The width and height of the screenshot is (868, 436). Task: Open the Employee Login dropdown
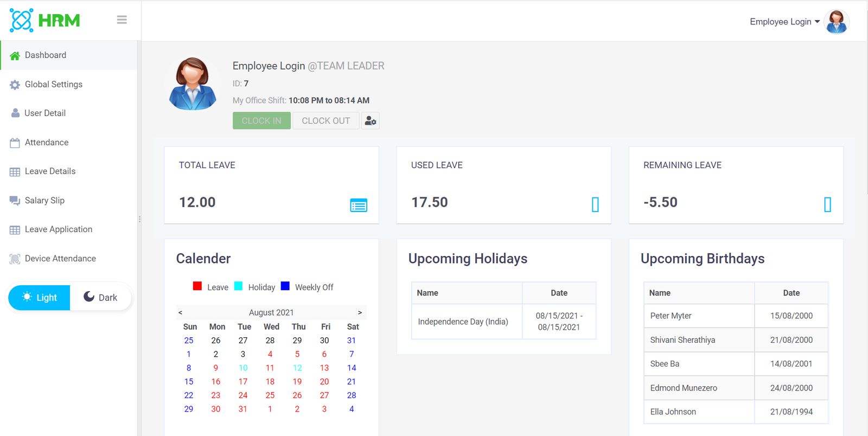[784, 22]
